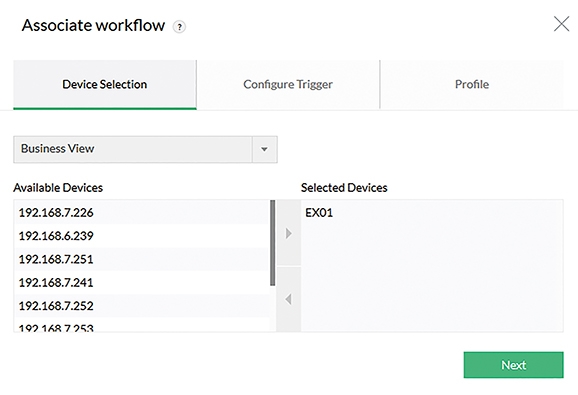Select EX01 in Selected Devices

319,213
